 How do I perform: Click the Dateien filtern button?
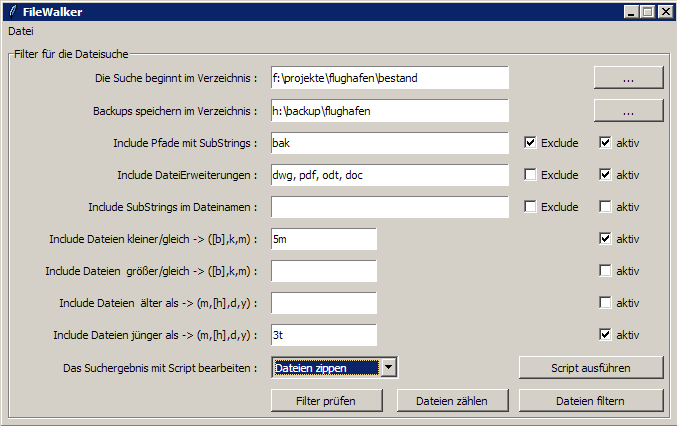591,401
